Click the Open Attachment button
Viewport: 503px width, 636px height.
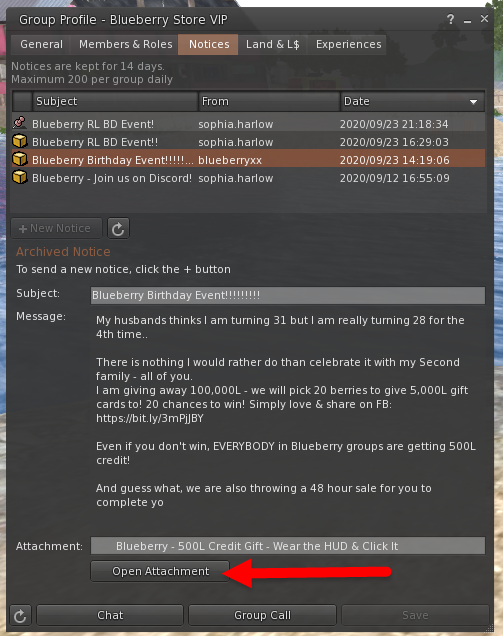tap(160, 571)
